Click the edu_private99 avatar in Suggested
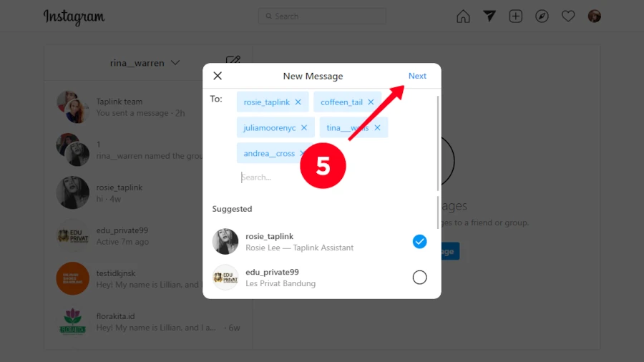This screenshot has width=644, height=362. 225,278
